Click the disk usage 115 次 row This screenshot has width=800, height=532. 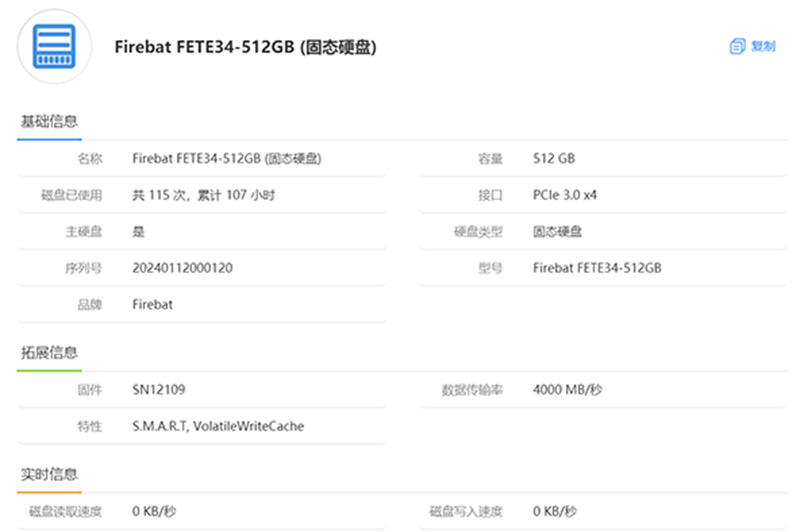click(x=202, y=195)
